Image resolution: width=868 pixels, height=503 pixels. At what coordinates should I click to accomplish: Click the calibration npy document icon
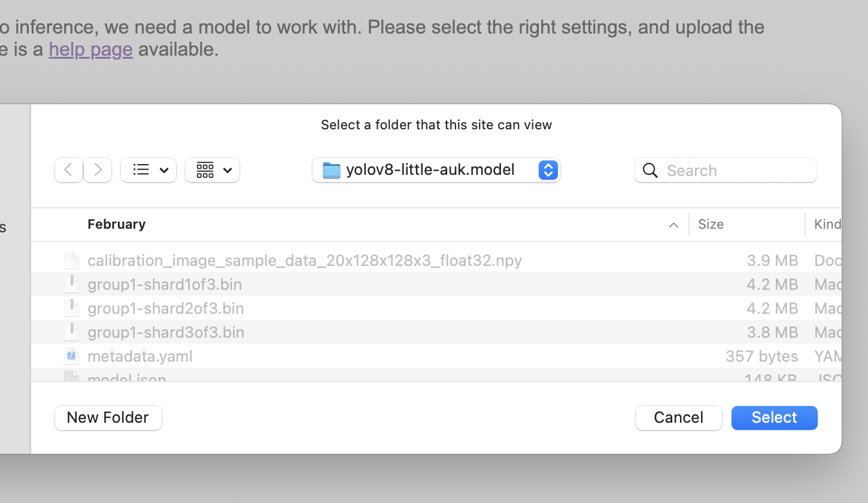(x=72, y=260)
